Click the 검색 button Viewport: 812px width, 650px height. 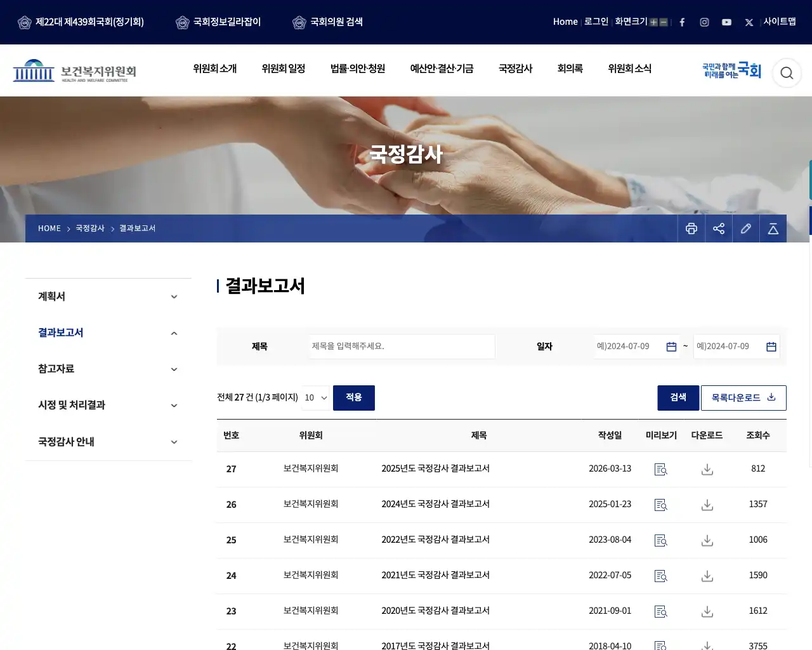[678, 397]
